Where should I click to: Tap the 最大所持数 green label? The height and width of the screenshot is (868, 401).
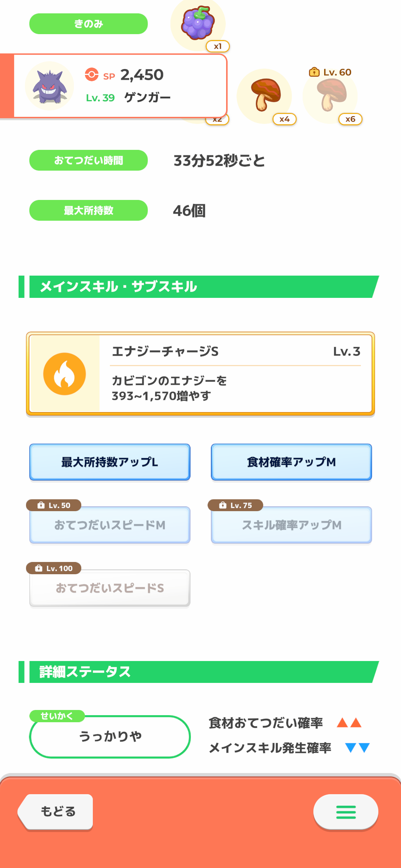click(x=88, y=210)
